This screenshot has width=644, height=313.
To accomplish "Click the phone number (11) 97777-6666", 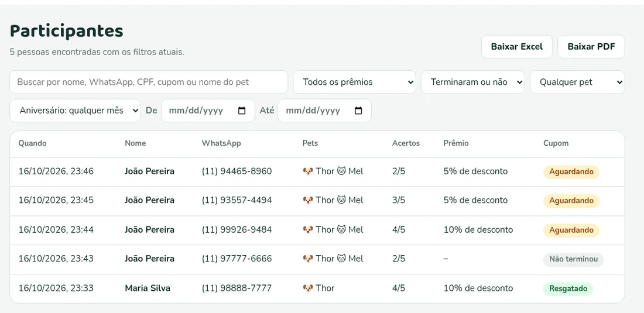I will tap(237, 259).
